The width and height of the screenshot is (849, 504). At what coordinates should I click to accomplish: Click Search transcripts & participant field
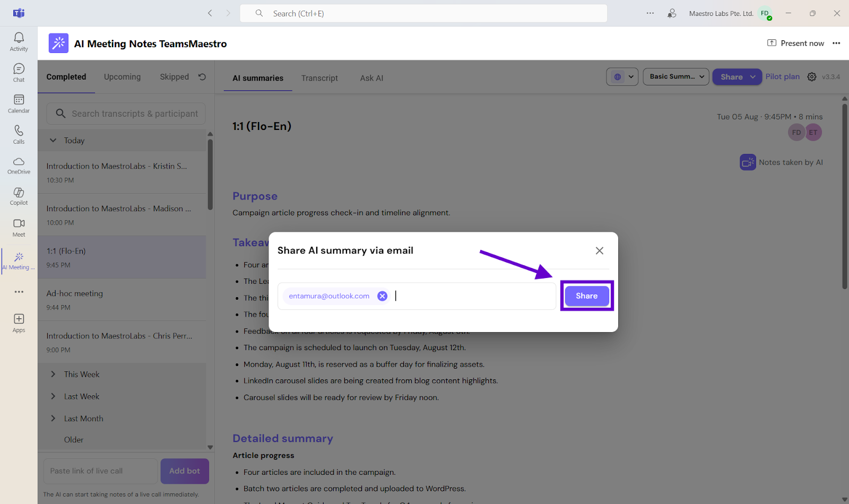pos(126,114)
